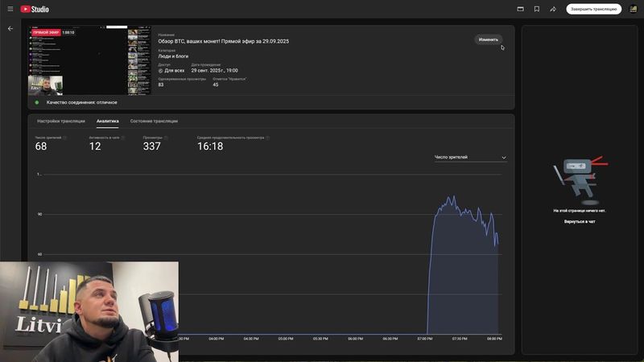Click the help icon next to Просмотры
The image size is (644, 362).
coord(167,138)
